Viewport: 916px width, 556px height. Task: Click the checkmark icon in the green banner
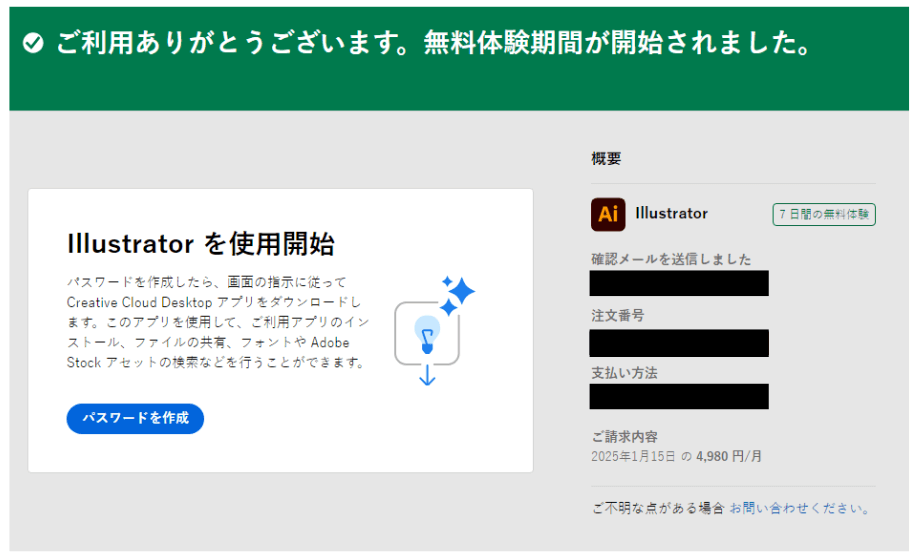point(34,44)
